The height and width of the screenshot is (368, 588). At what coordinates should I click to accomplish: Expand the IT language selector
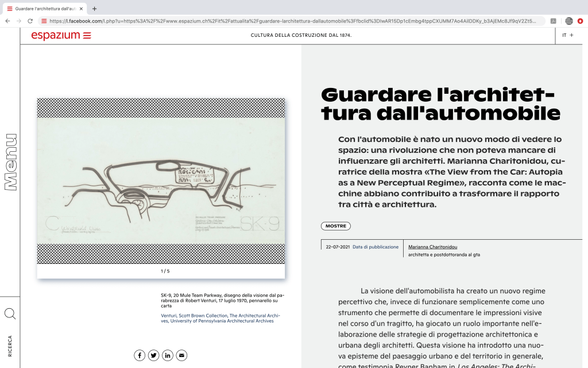coord(568,35)
